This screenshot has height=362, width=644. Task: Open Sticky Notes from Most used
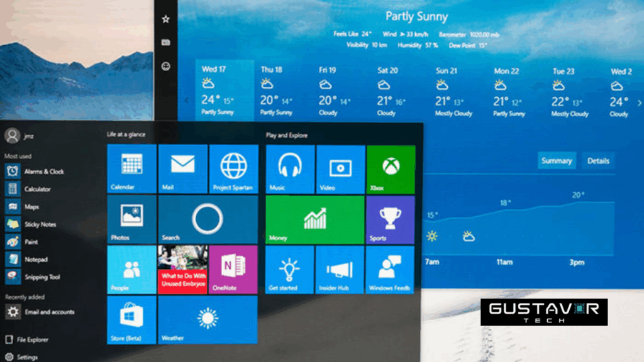pos(31,224)
